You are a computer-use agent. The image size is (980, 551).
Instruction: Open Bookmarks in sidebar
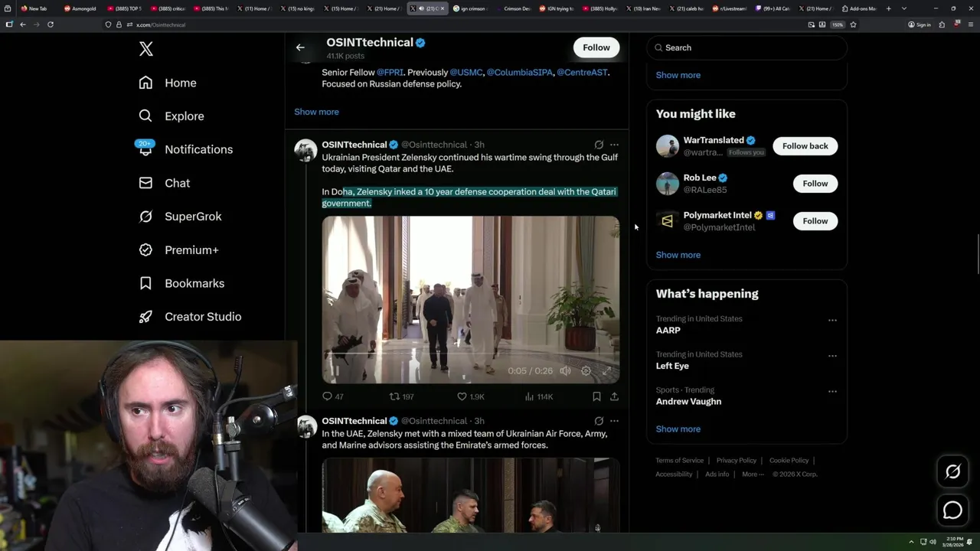point(181,283)
